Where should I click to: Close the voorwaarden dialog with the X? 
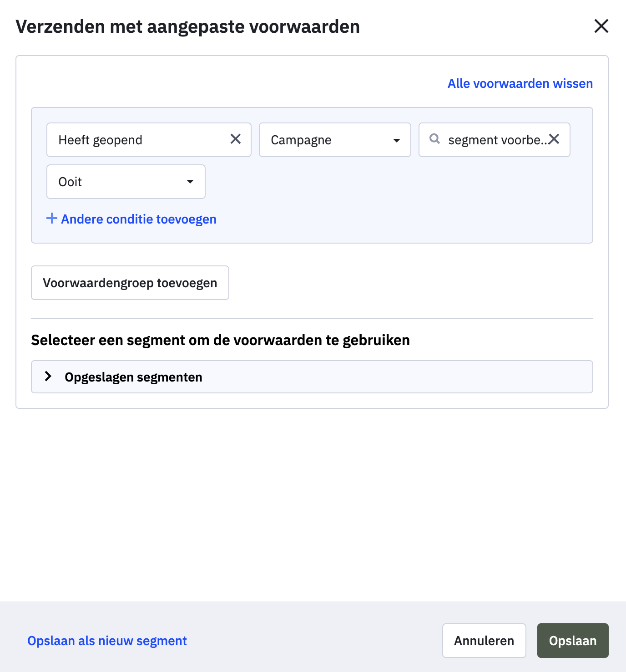(601, 26)
